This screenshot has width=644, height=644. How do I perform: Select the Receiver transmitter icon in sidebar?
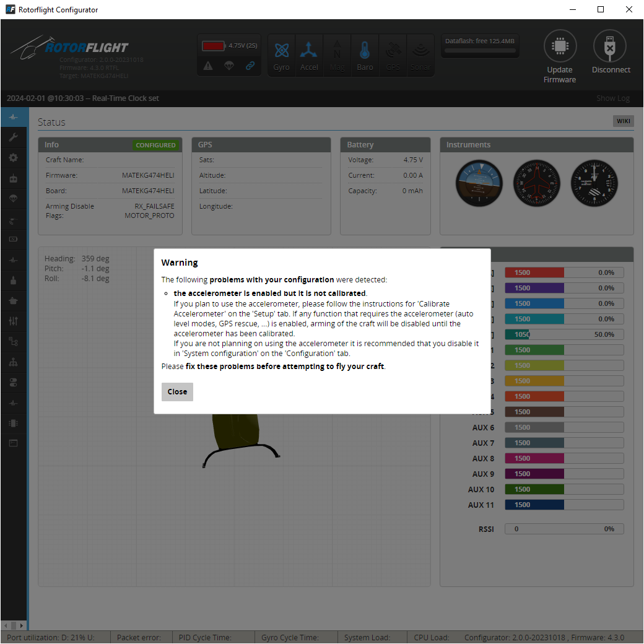[x=13, y=178]
